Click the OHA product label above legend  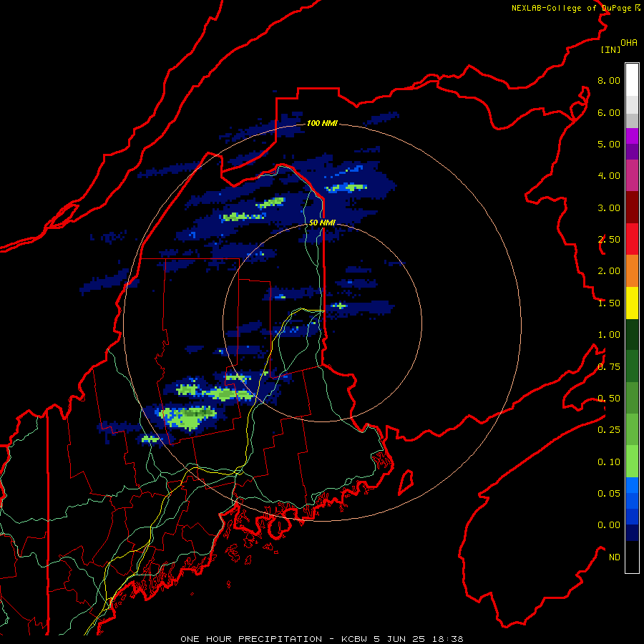pyautogui.click(x=629, y=43)
